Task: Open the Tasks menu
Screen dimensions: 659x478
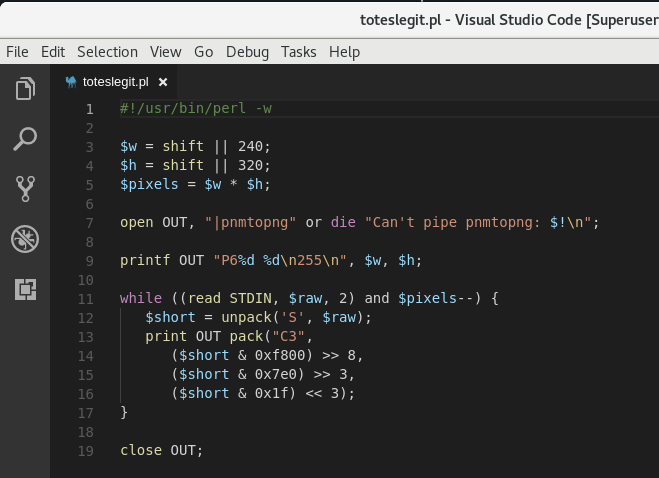Action: pos(298,52)
